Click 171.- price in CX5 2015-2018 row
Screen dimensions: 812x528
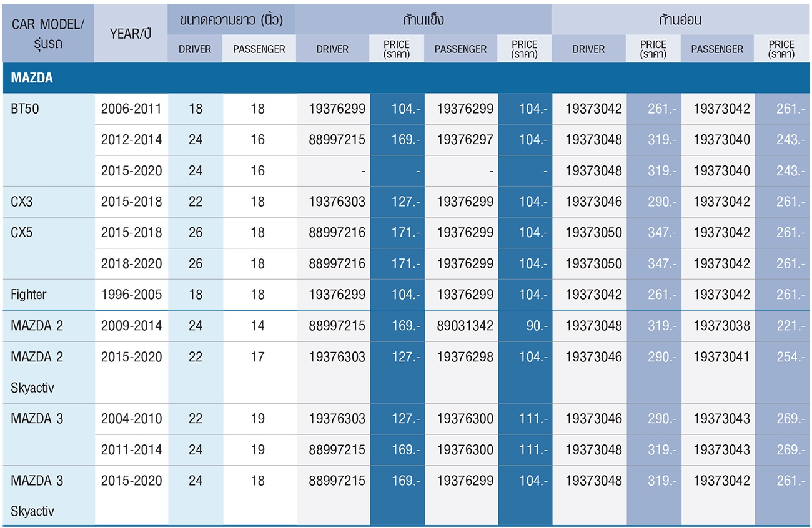point(406,232)
